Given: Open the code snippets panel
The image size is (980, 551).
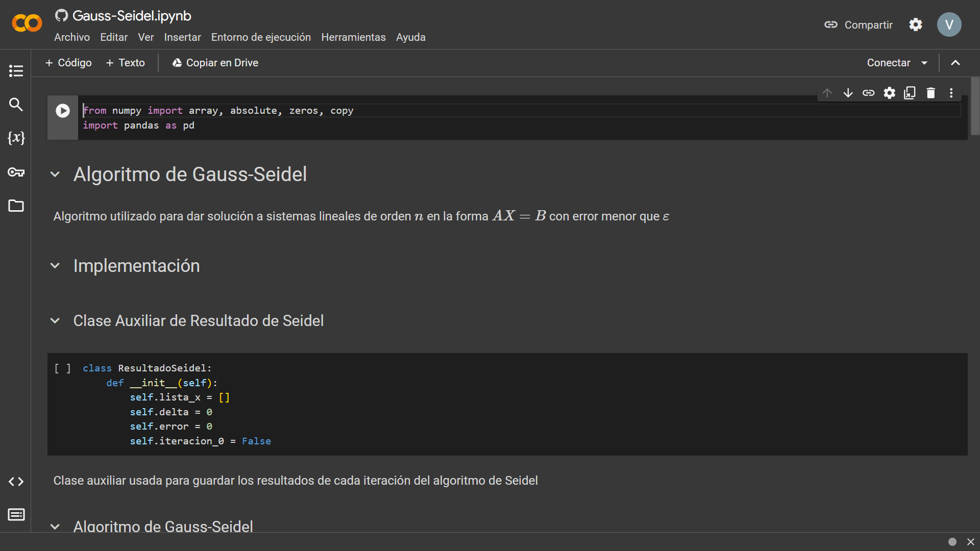Looking at the screenshot, I should click(16, 481).
